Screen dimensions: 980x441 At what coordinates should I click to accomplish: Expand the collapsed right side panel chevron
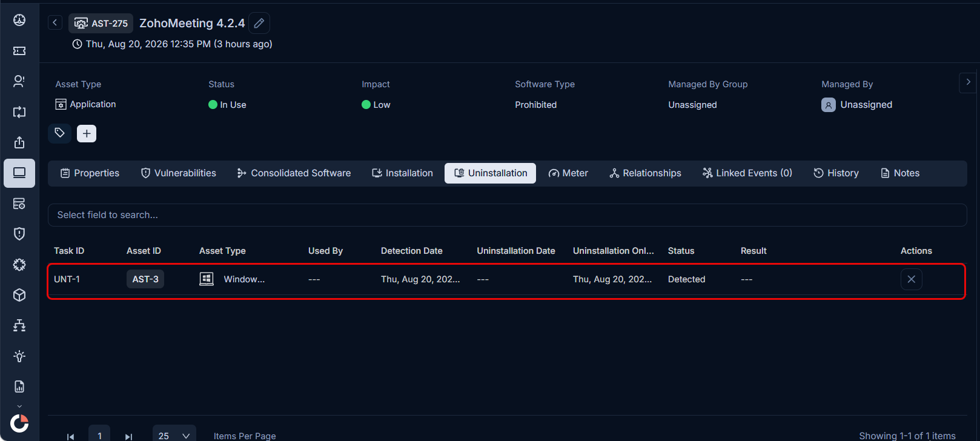pyautogui.click(x=968, y=82)
